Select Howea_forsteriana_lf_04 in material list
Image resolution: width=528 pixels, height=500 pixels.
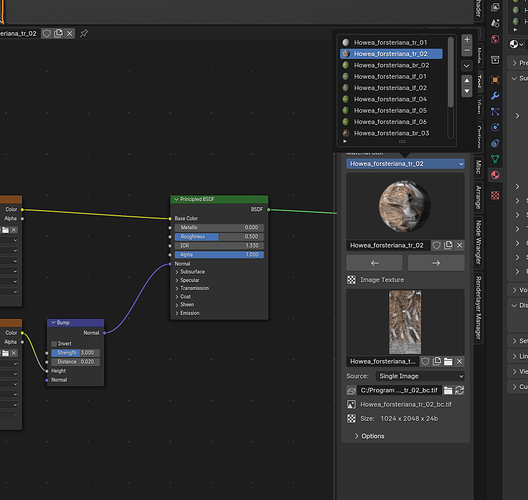pyautogui.click(x=391, y=99)
